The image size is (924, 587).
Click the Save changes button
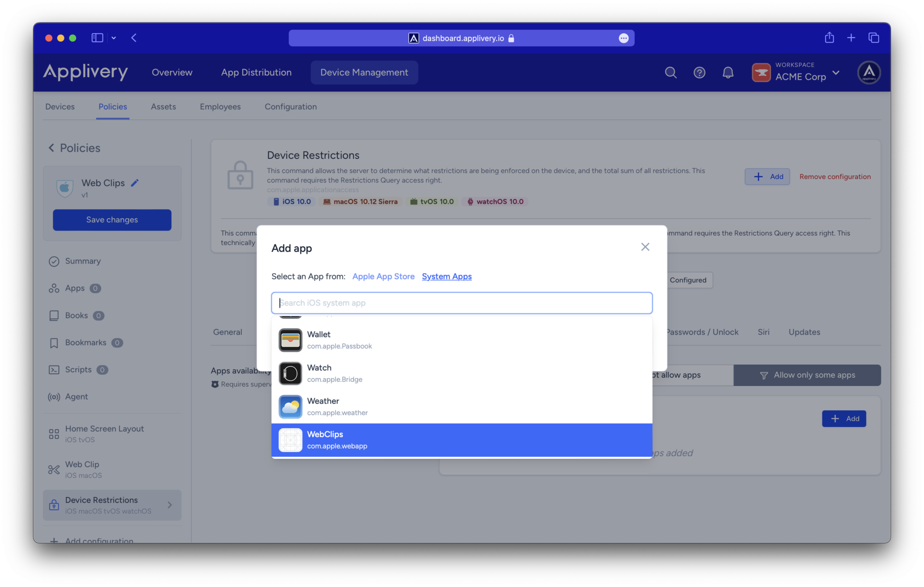coord(112,220)
